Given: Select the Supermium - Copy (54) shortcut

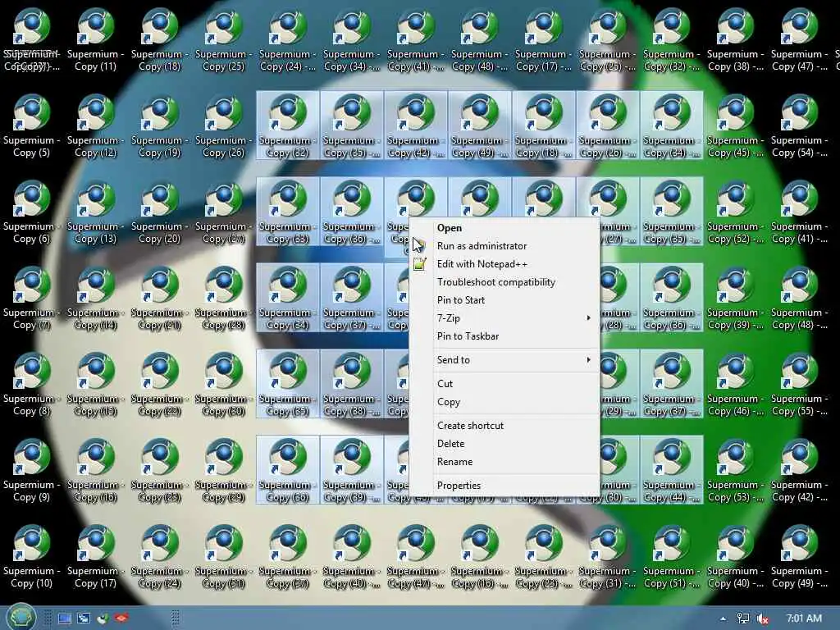Looking at the screenshot, I should (x=799, y=126).
